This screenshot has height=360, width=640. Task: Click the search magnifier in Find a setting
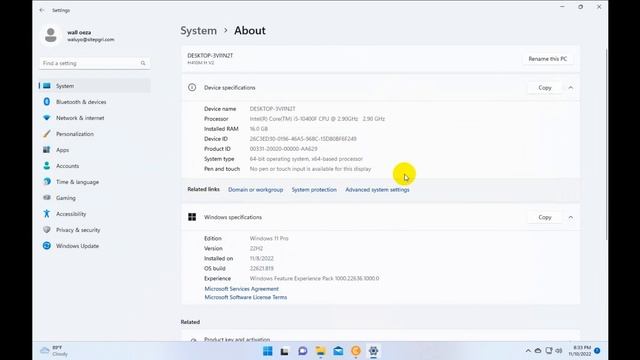(x=143, y=63)
